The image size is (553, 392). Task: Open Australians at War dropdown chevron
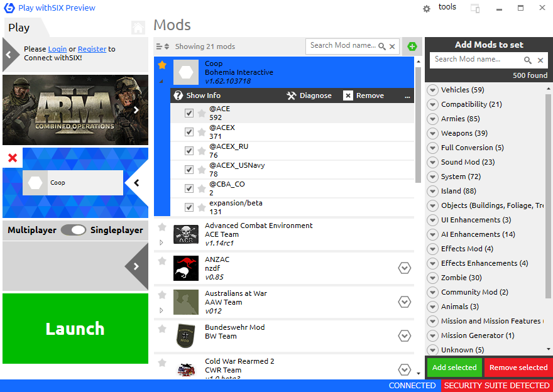(x=405, y=302)
